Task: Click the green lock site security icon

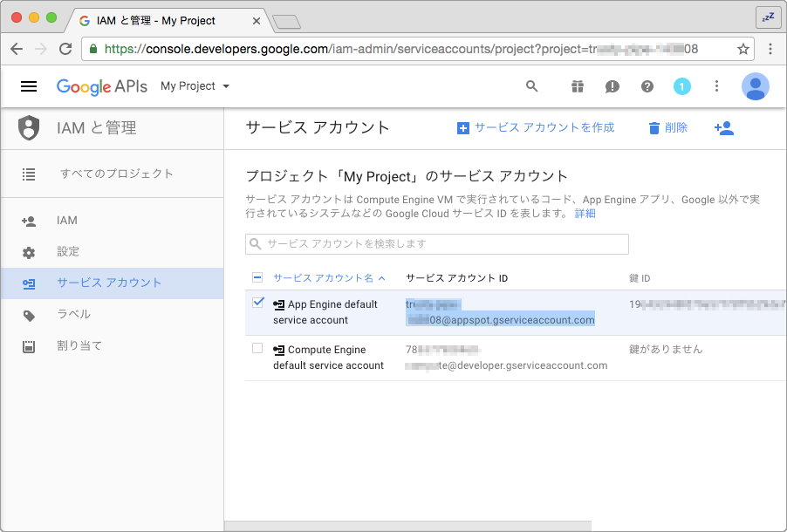Action: 92,49
